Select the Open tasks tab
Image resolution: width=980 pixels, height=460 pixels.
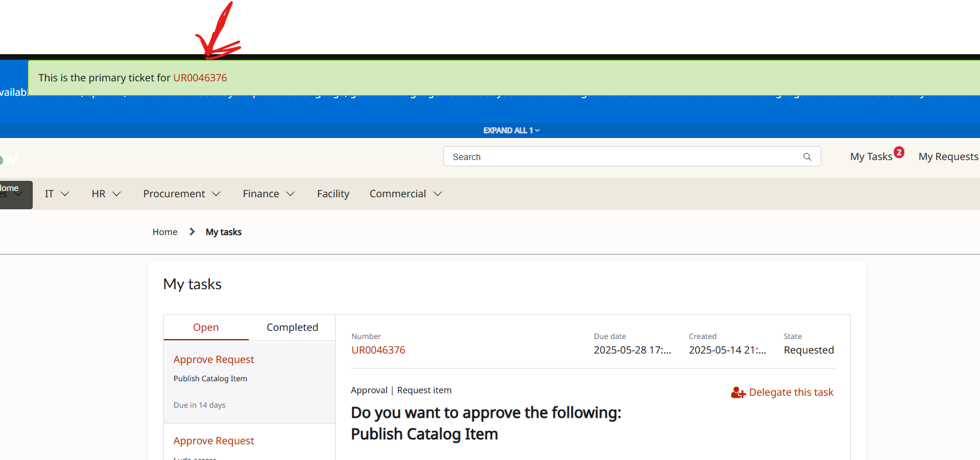click(x=205, y=327)
